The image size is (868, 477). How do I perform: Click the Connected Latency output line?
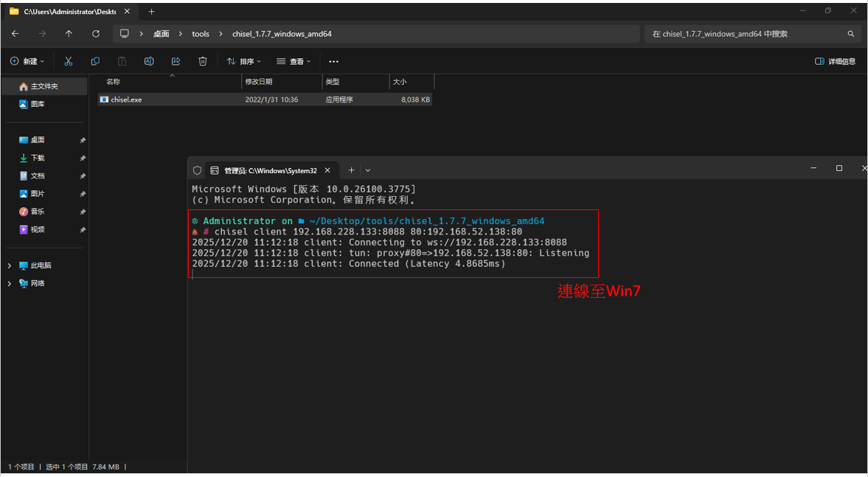349,263
